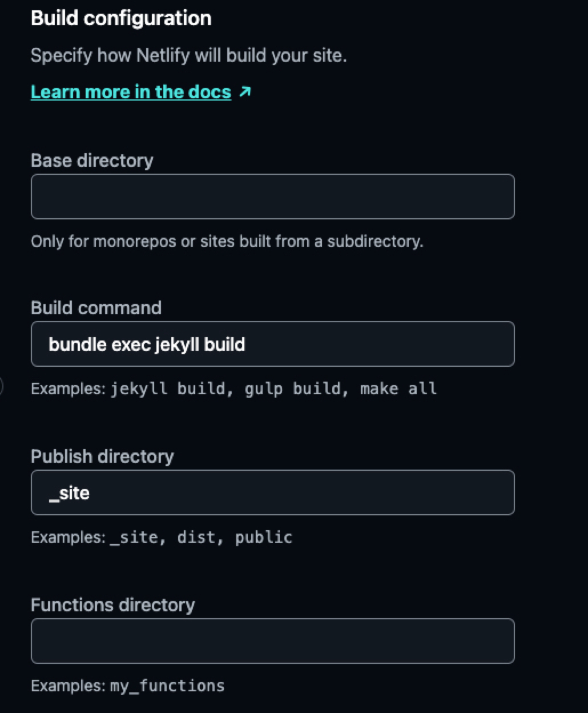Click the public example text

(x=264, y=536)
